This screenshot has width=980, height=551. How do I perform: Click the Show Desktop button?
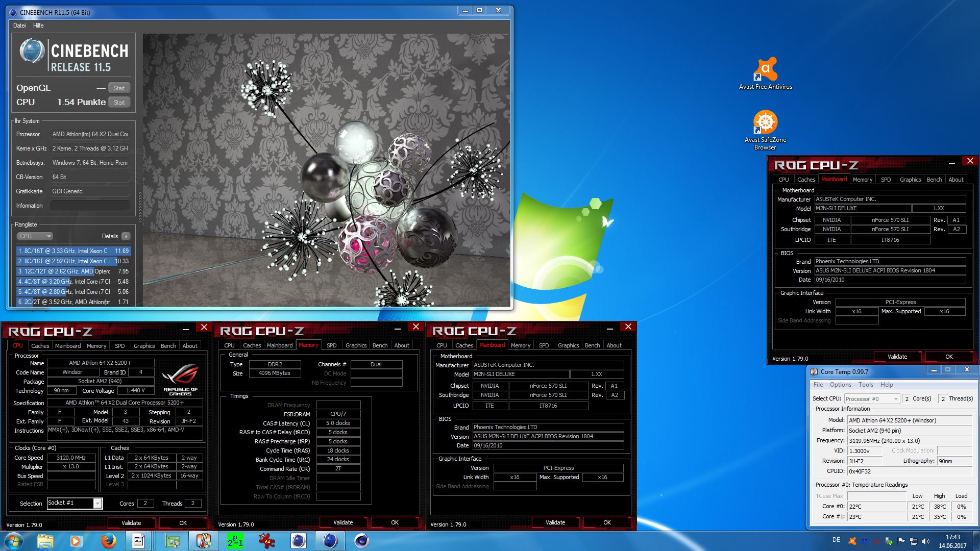976,541
